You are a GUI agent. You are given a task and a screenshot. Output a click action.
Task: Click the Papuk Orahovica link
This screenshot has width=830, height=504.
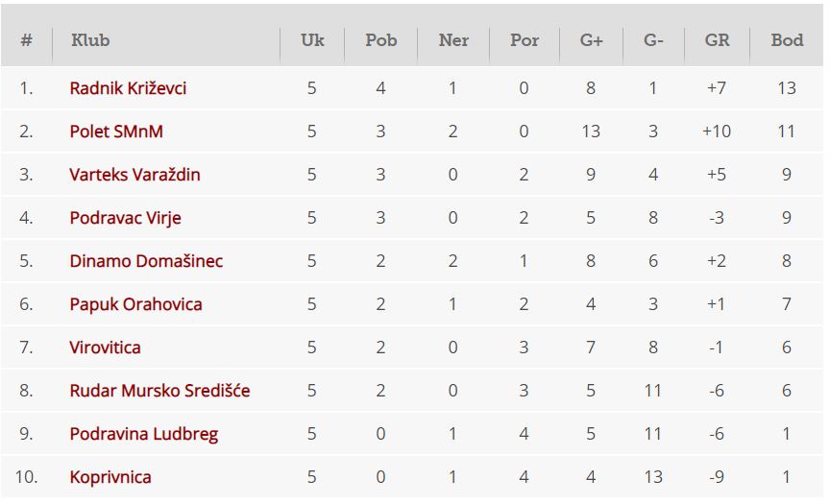click(135, 304)
